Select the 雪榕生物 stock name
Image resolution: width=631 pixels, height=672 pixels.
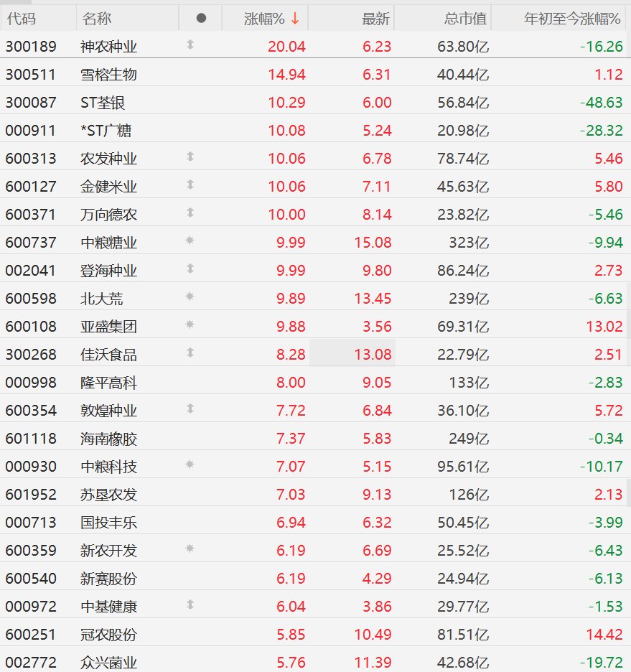point(108,75)
